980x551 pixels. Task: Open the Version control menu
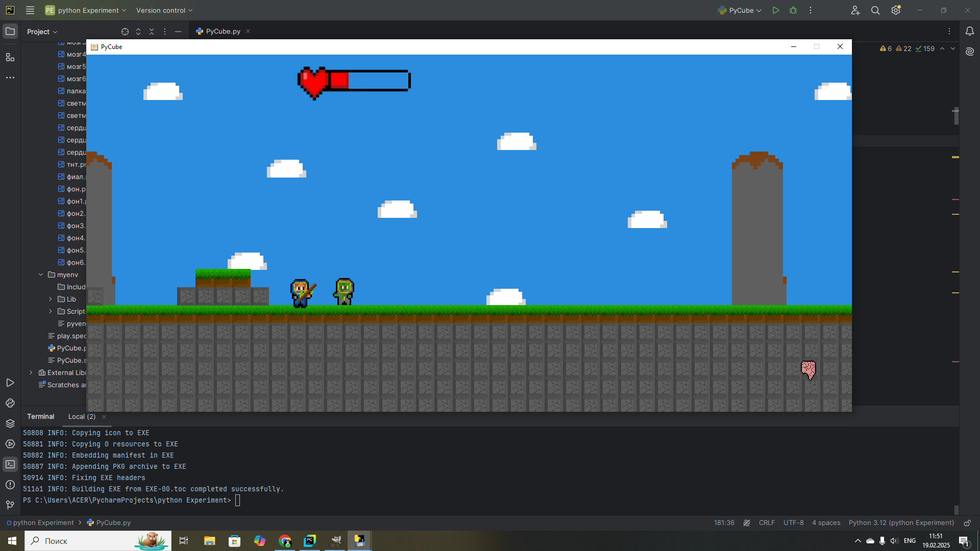click(164, 10)
